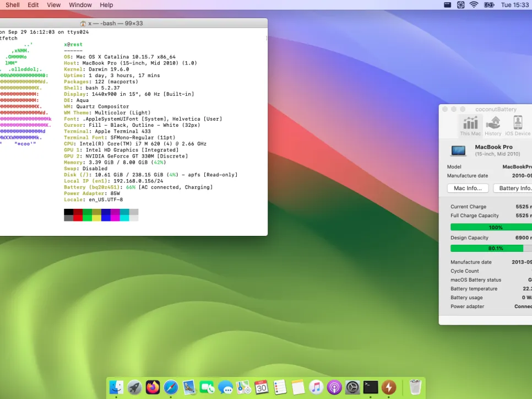Click the Wi-Fi status icon in menu bar

pyautogui.click(x=474, y=5)
